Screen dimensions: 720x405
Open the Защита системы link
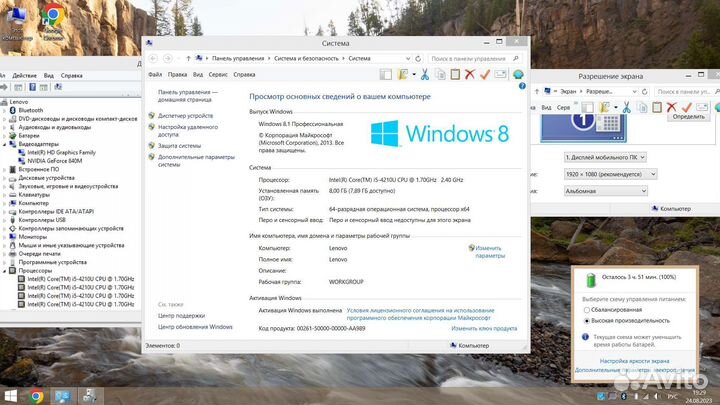[180, 146]
